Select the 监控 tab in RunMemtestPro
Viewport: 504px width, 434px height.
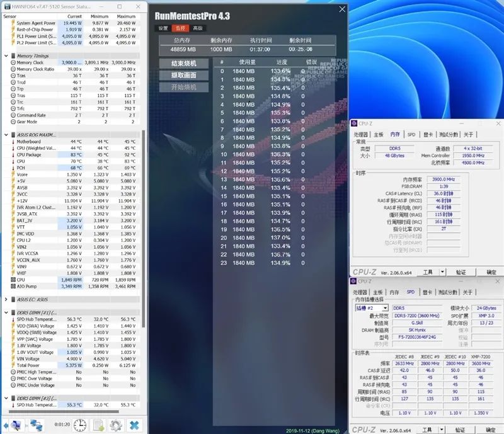[180, 28]
